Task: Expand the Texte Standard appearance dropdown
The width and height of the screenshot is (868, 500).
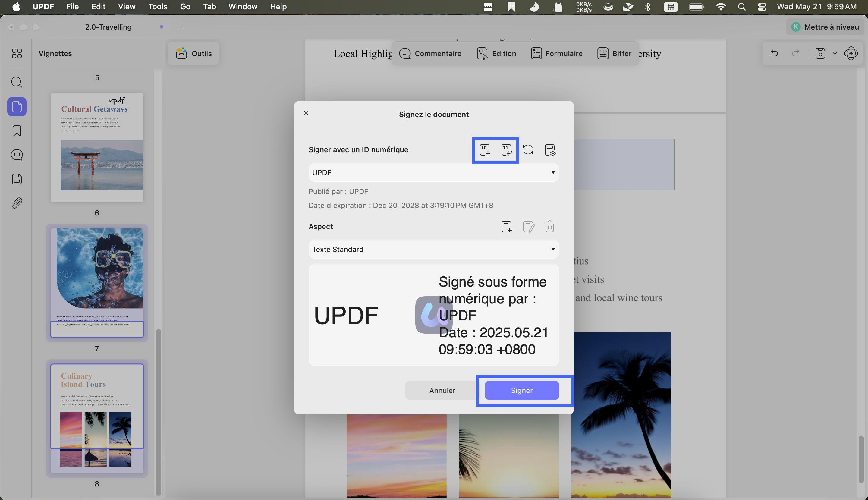Action: 434,249
